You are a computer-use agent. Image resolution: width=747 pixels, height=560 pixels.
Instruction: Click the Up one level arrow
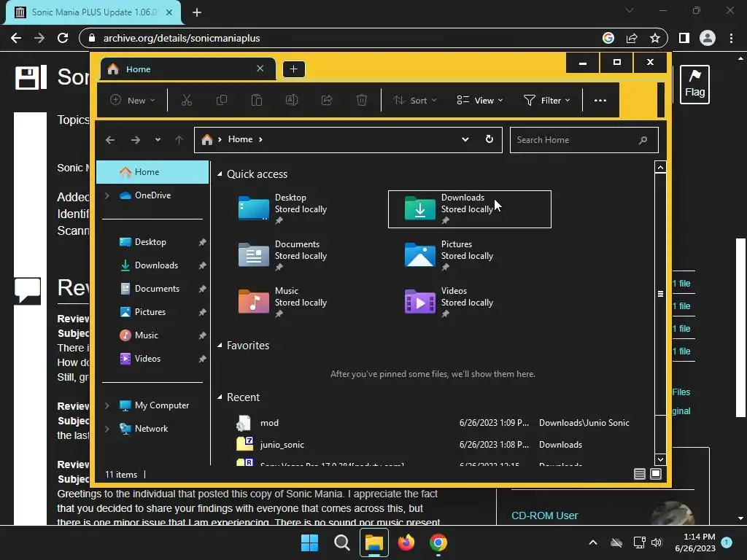coord(179,140)
